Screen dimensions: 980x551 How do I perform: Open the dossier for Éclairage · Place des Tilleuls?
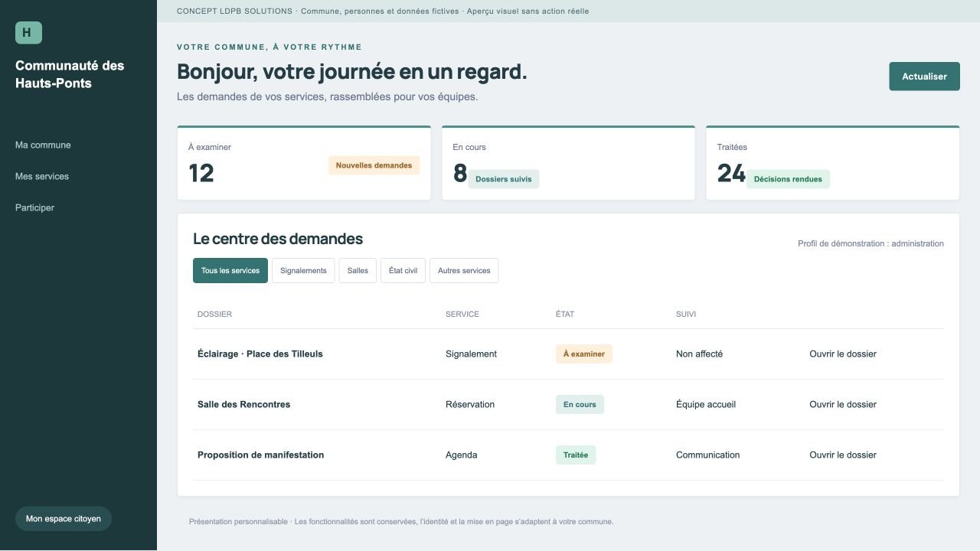tap(843, 354)
